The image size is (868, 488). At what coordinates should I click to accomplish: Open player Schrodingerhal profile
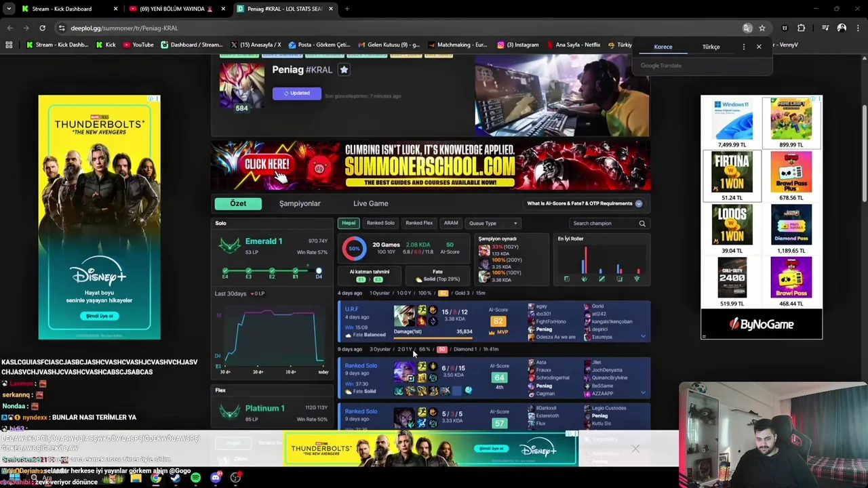click(x=553, y=378)
